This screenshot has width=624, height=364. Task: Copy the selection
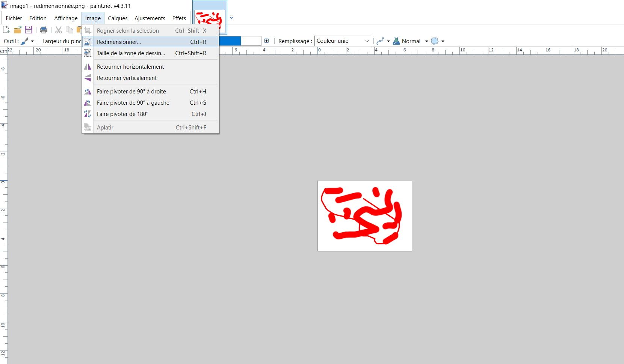[70, 30]
